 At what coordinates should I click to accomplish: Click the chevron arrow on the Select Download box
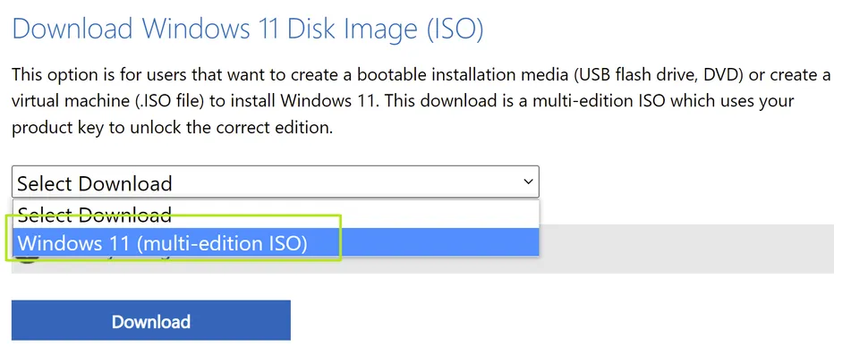528,182
